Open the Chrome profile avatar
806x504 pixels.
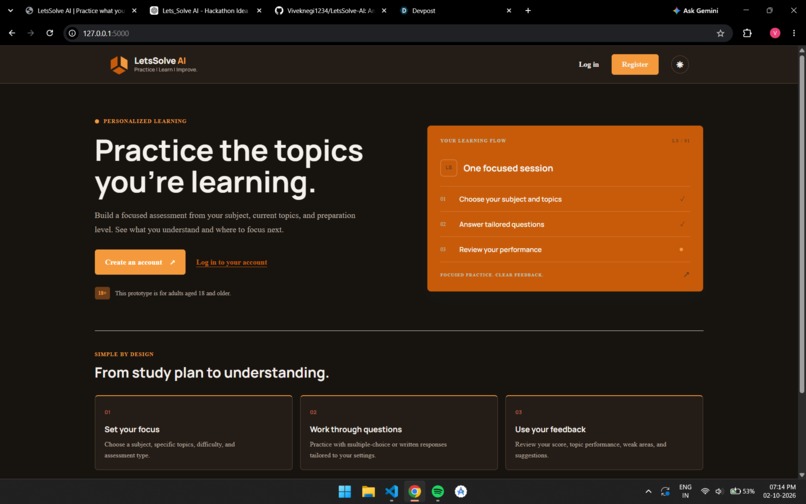(x=775, y=33)
